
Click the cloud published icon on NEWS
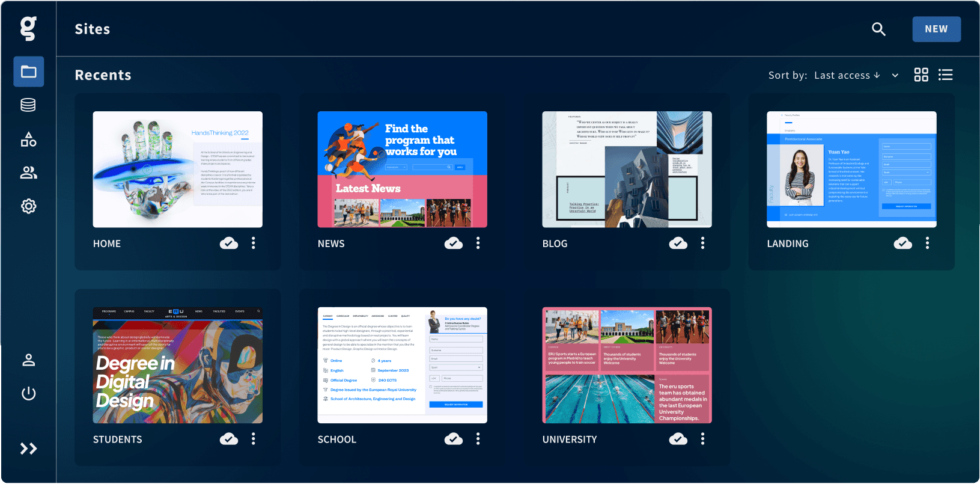(454, 243)
